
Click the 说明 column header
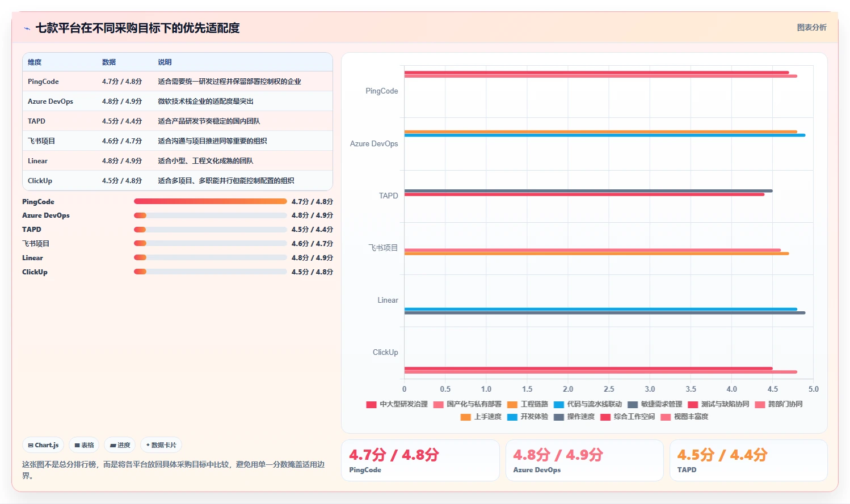[x=165, y=62]
